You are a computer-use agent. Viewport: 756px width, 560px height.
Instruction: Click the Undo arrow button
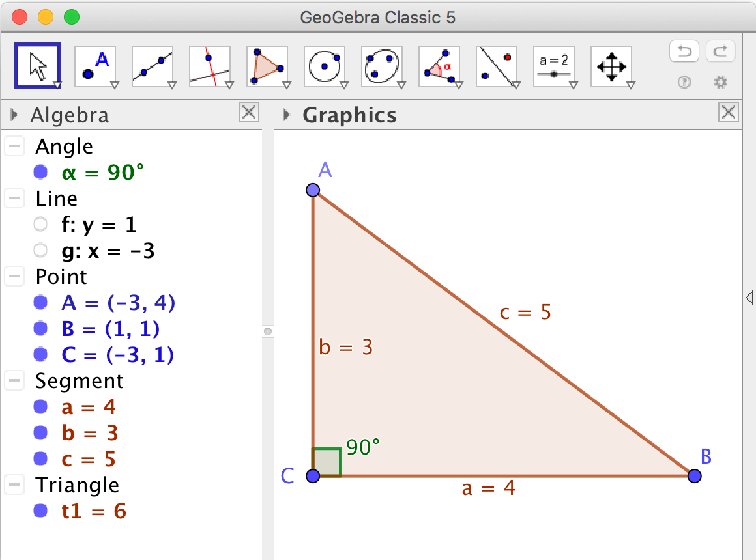coord(684,51)
